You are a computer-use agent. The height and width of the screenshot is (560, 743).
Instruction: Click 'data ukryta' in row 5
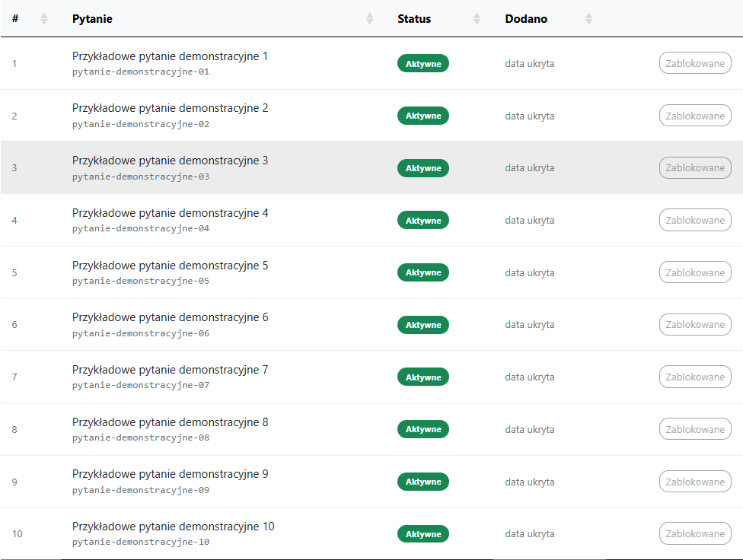click(530, 273)
